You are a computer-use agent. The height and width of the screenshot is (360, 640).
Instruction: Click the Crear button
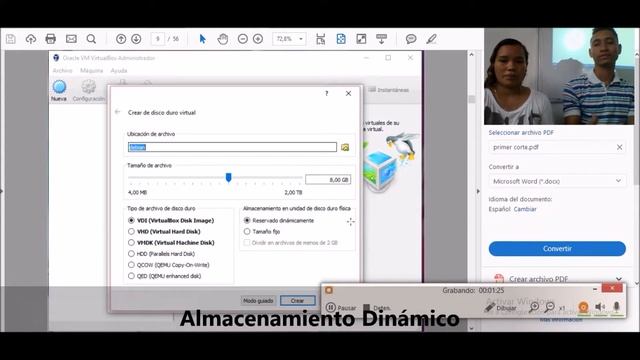[x=298, y=301]
